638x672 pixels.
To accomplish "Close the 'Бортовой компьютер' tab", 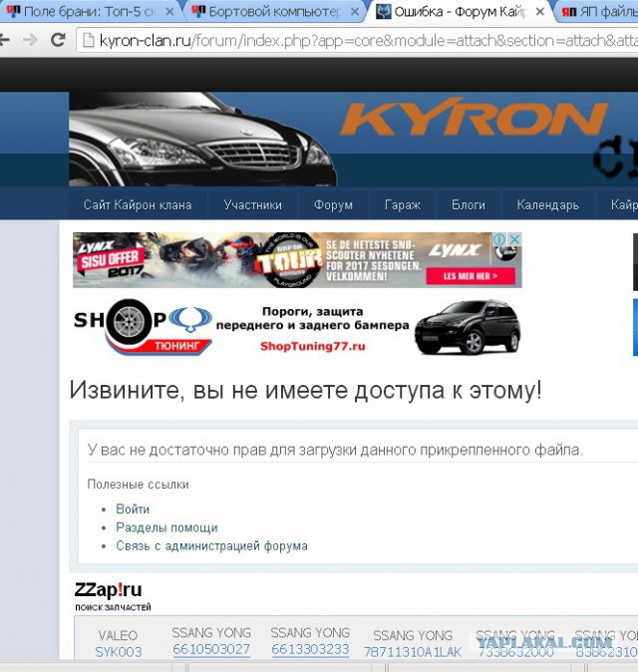I will [355, 12].
